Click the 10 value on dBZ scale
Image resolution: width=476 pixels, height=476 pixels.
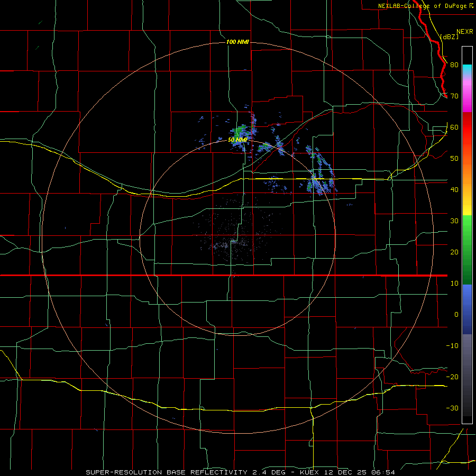[454, 283]
